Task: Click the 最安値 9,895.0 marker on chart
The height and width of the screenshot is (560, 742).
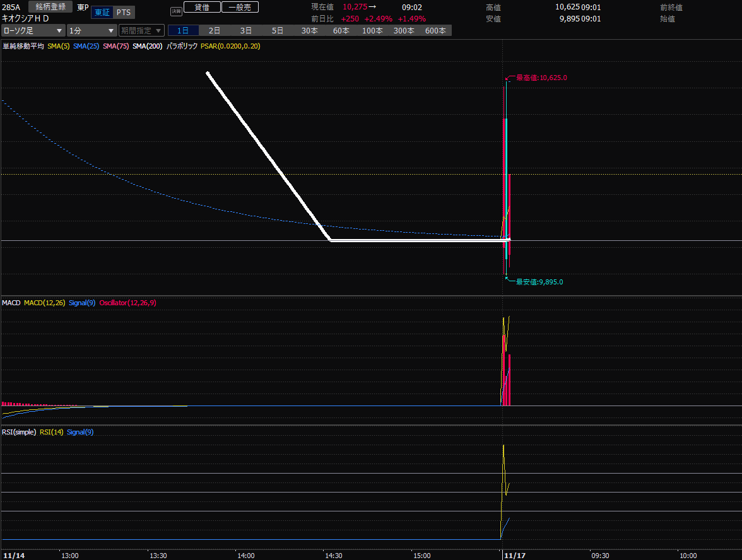Action: pos(539,282)
